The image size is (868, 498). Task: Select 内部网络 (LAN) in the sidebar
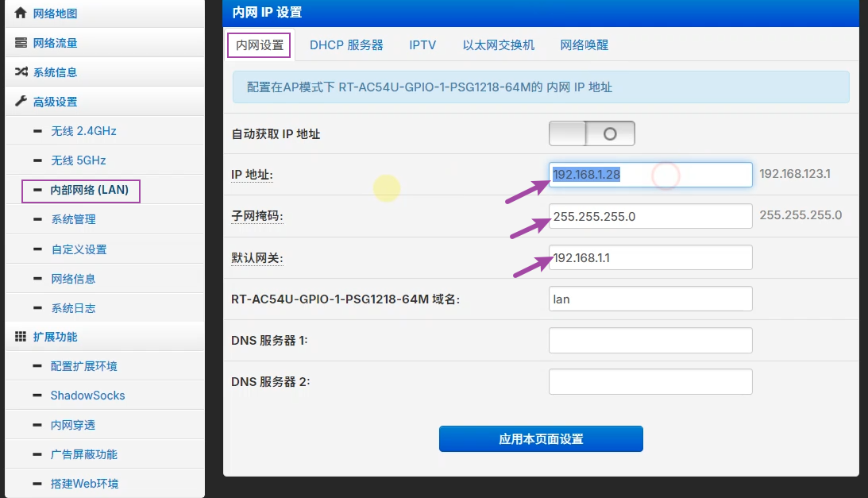click(x=89, y=190)
